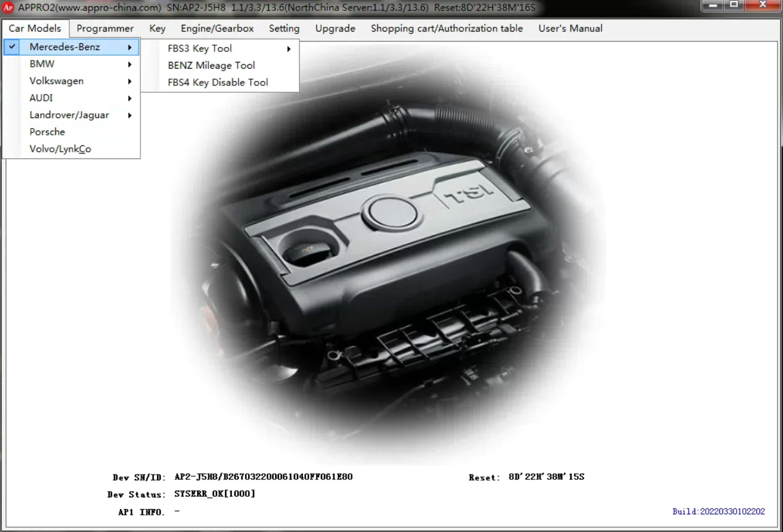Open BENZ Mileage Tool
Image resolution: width=783 pixels, height=532 pixels.
(212, 65)
